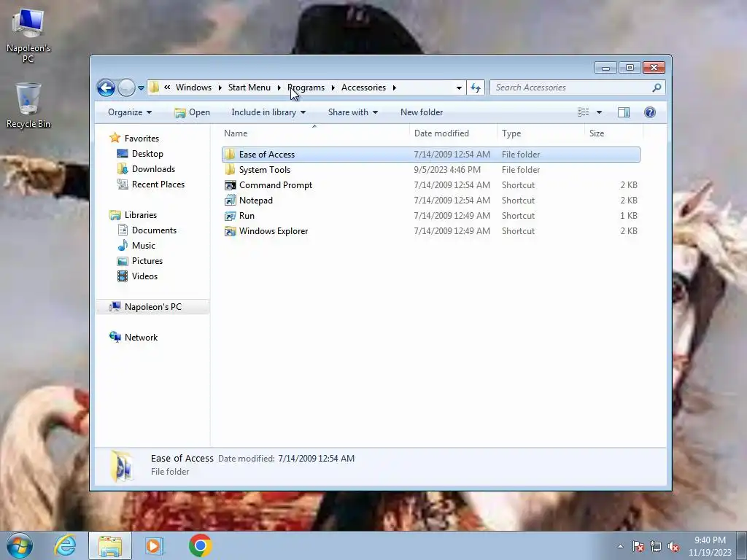Open previous locations dropdown in address bar
The width and height of the screenshot is (747, 560).
pyautogui.click(x=459, y=87)
